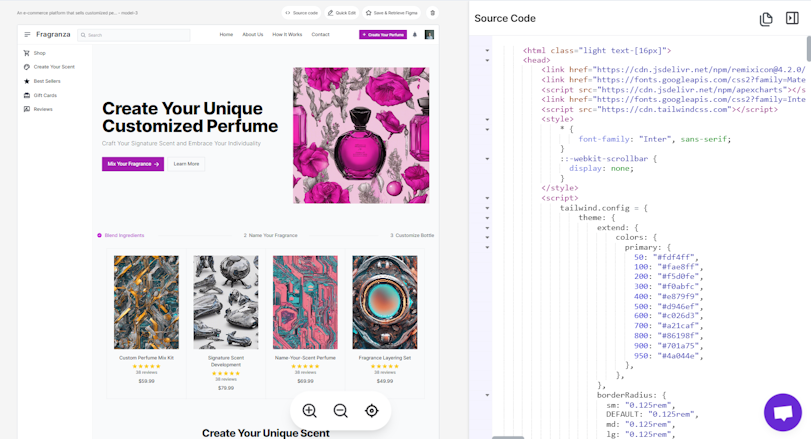The width and height of the screenshot is (811, 439).
Task: Collapse the borderRadius fold arrow
Action: pyautogui.click(x=487, y=395)
